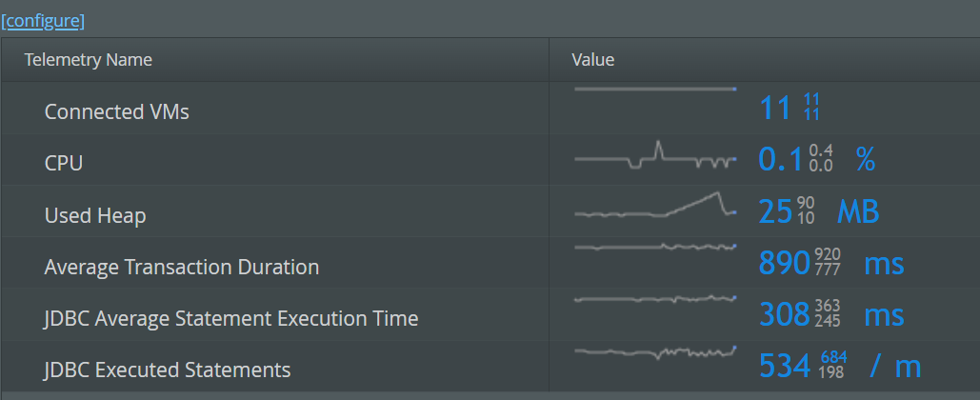Select the CPU telemetry row

point(490,159)
